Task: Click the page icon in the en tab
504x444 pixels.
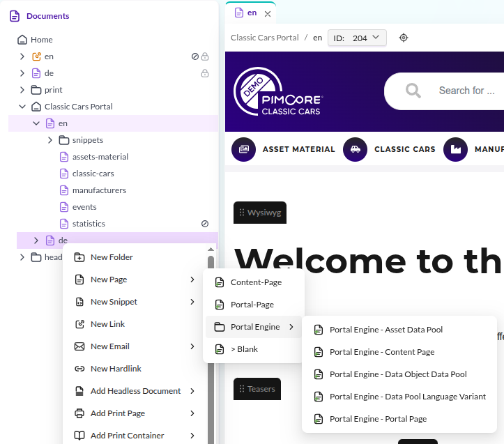Action: point(239,13)
